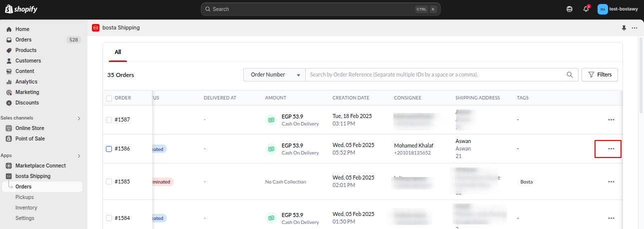Check the box for order #1586
The image size is (644, 229).
tap(109, 148)
